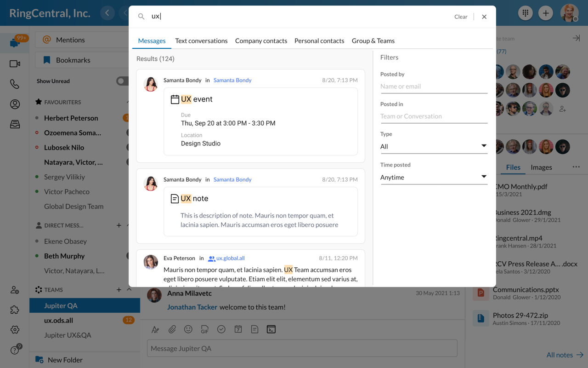This screenshot has height=368, width=588.
Task: Collapse the Teams section chevron
Action: click(x=129, y=290)
